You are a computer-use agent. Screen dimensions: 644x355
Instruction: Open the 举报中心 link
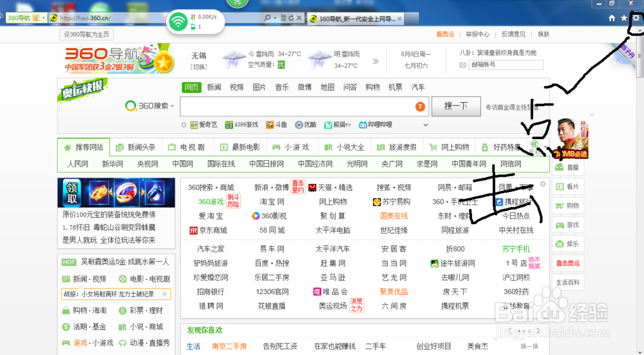coord(478,35)
